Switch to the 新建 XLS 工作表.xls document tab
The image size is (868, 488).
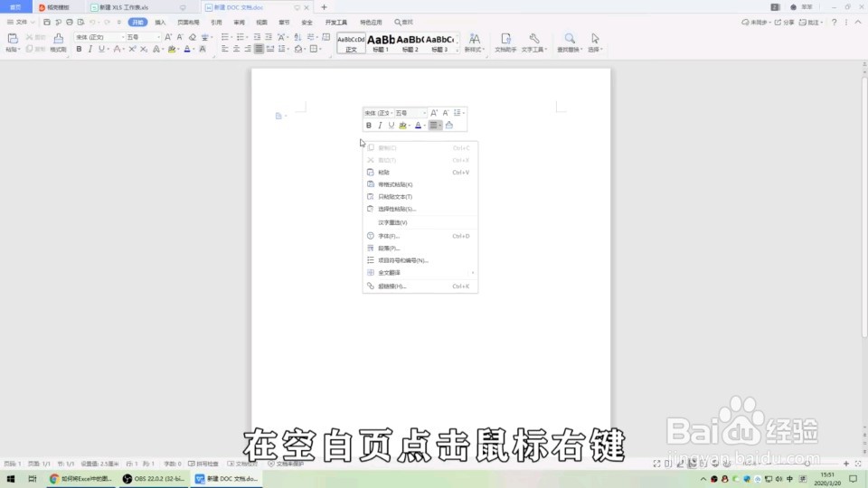click(123, 8)
